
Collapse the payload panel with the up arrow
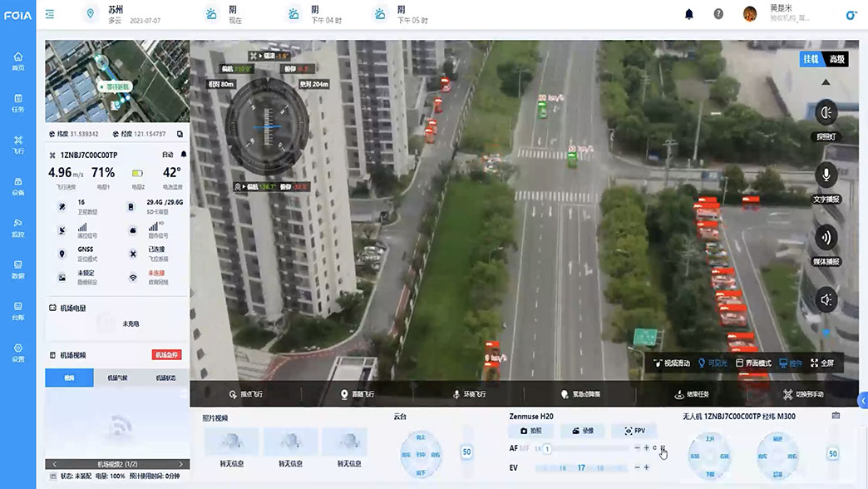pyautogui.click(x=826, y=82)
